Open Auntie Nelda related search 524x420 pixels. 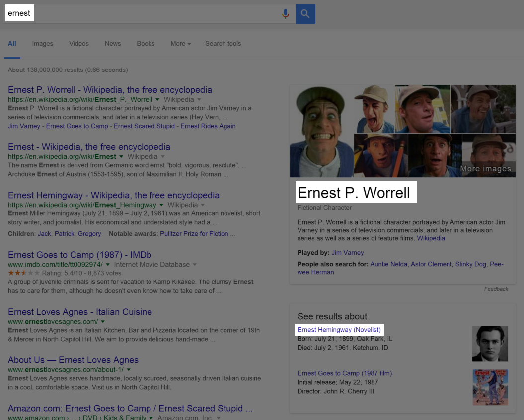(389, 264)
